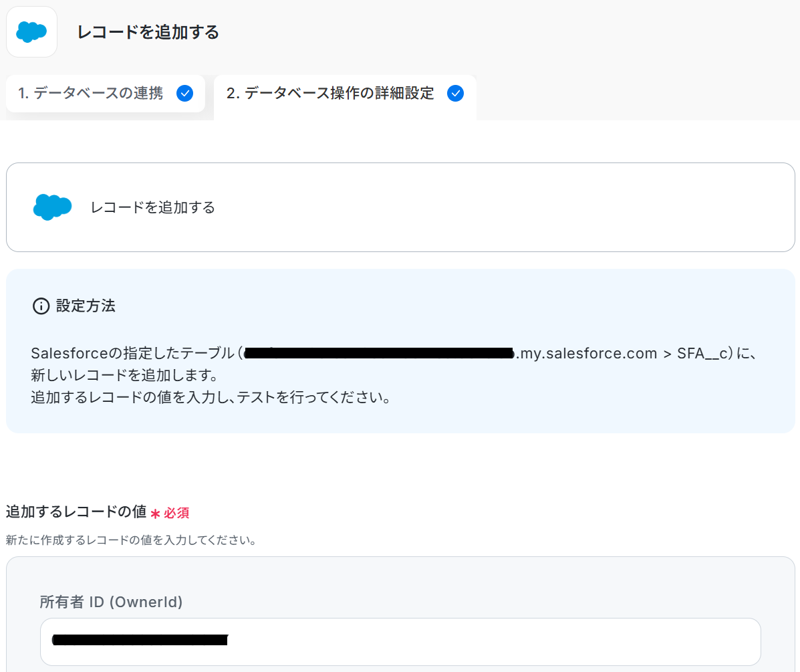The image size is (800, 672).
Task: Click the Salesforceの指定したテーブル description line
Action: (x=395, y=353)
